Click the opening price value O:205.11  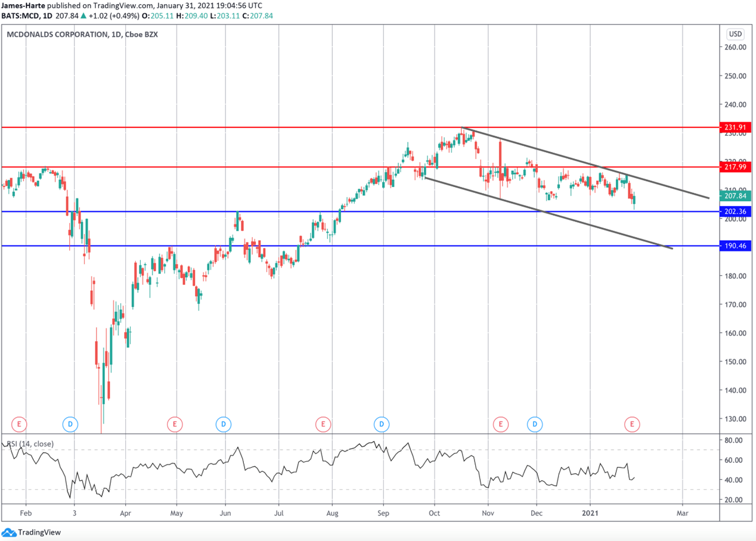pos(157,15)
